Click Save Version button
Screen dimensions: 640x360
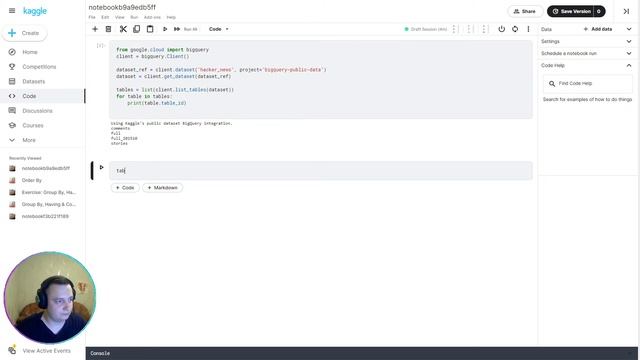571,11
